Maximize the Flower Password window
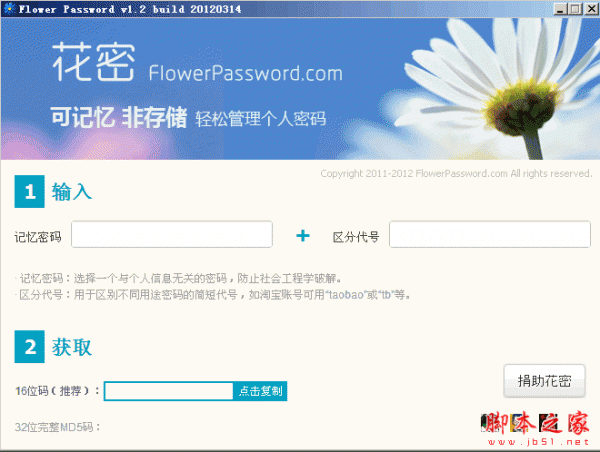This screenshot has width=600, height=452. coord(575,9)
